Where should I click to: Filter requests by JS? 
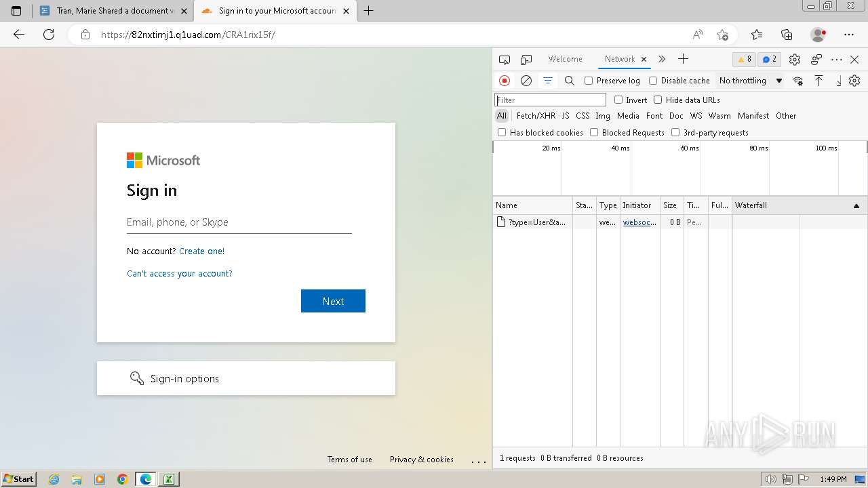566,116
